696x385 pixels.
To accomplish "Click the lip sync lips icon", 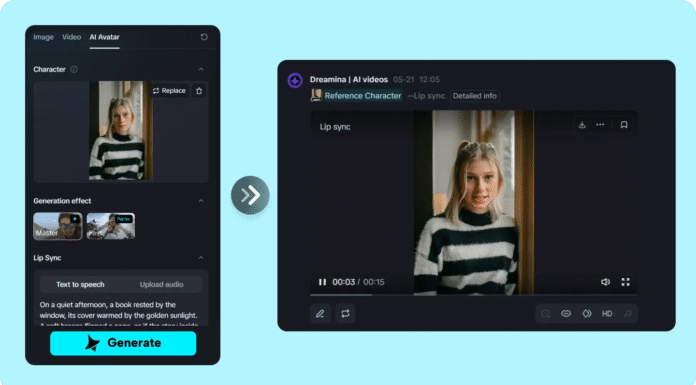I will 566,314.
